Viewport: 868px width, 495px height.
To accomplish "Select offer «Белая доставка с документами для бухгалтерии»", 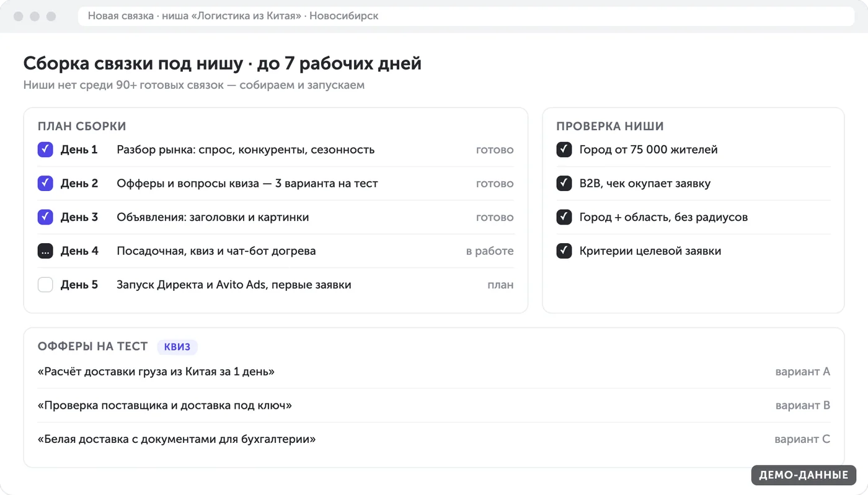I will [x=177, y=439].
